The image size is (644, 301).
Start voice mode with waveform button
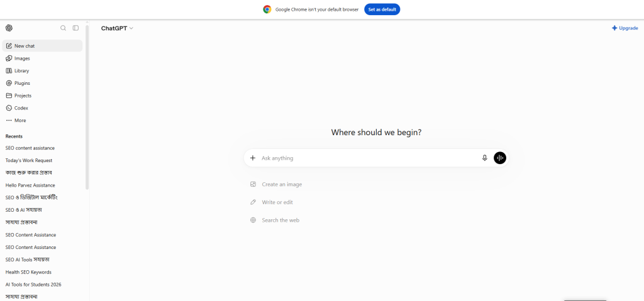[500, 158]
